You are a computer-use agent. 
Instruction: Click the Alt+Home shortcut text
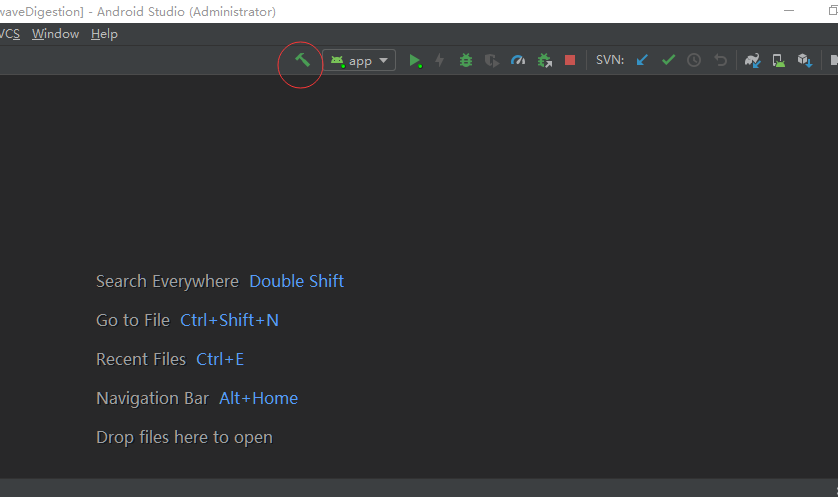pyautogui.click(x=259, y=398)
